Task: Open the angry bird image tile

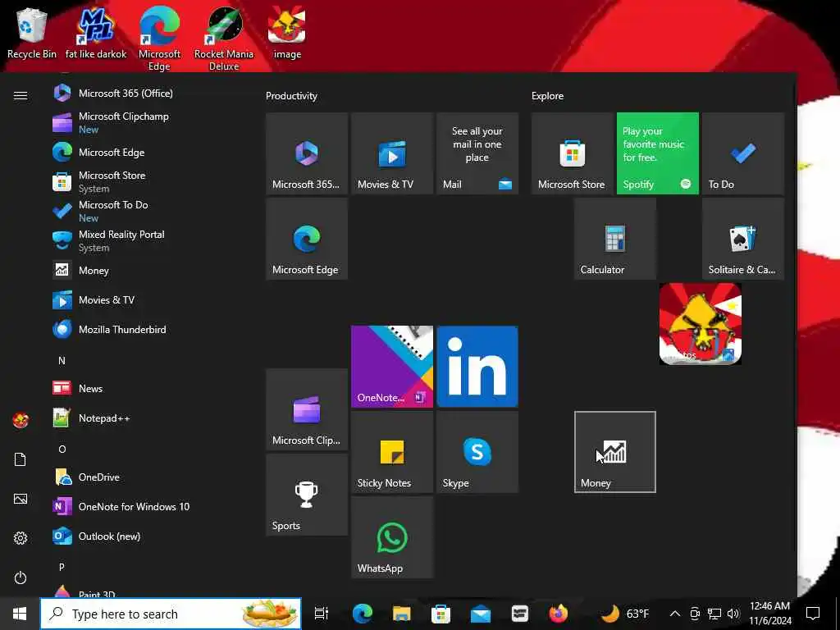Action: 701,324
